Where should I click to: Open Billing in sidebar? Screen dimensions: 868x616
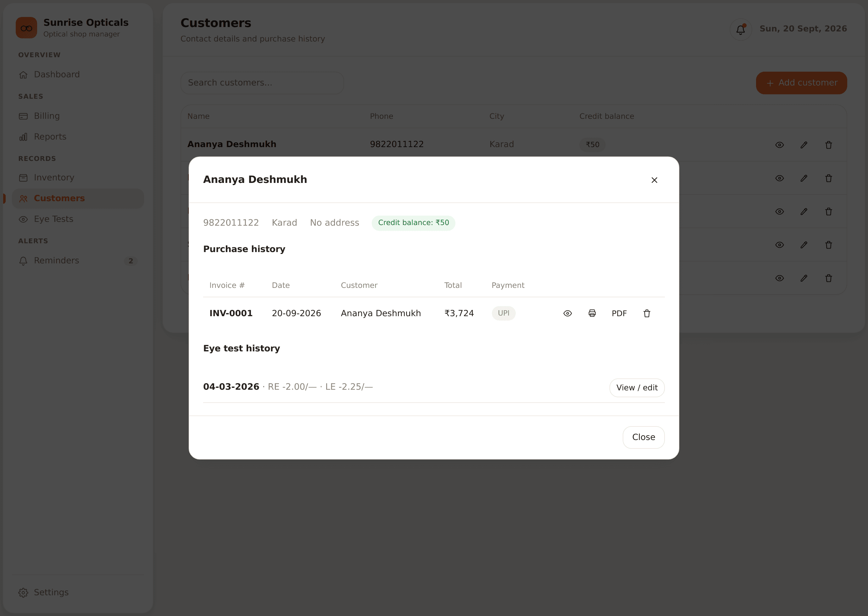(x=78, y=116)
